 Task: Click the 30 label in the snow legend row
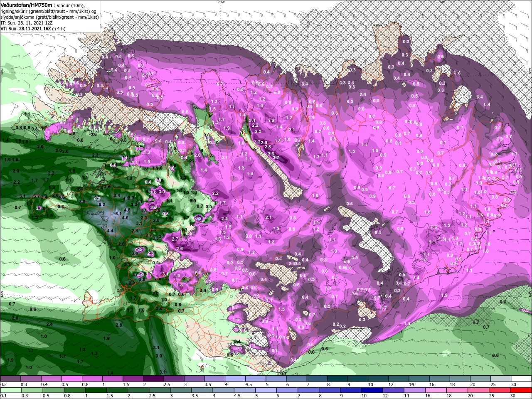[514, 384]
